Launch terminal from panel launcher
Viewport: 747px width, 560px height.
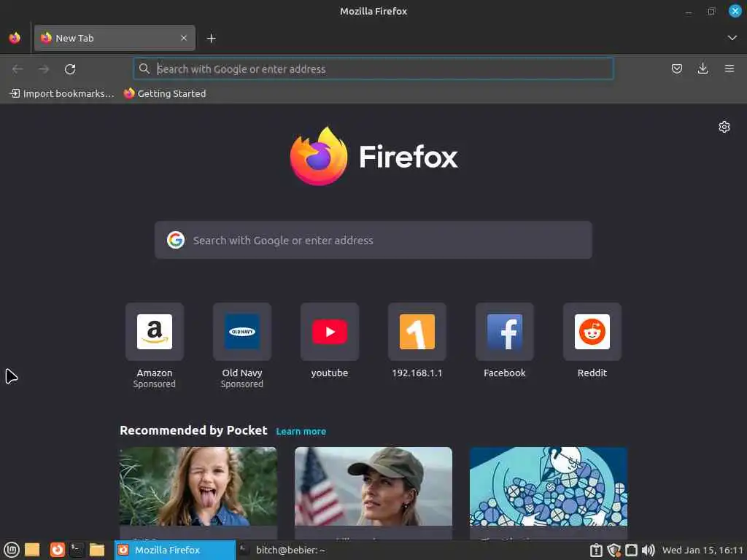[77, 550]
